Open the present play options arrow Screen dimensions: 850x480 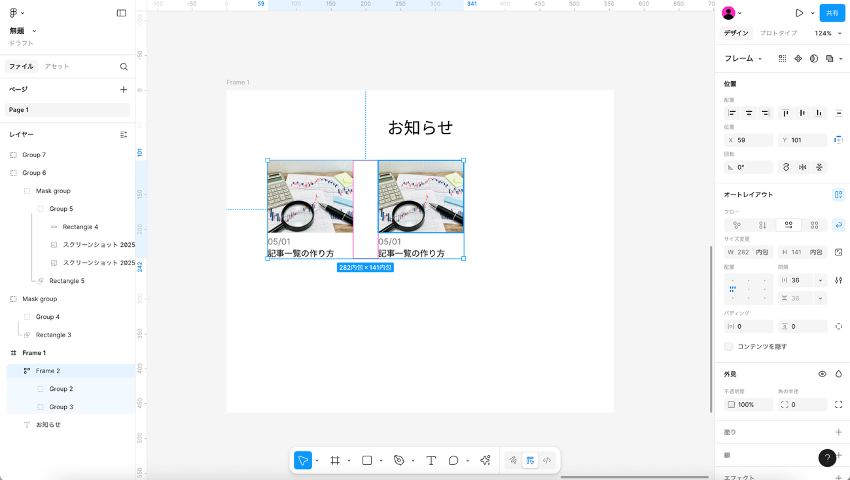click(x=812, y=13)
